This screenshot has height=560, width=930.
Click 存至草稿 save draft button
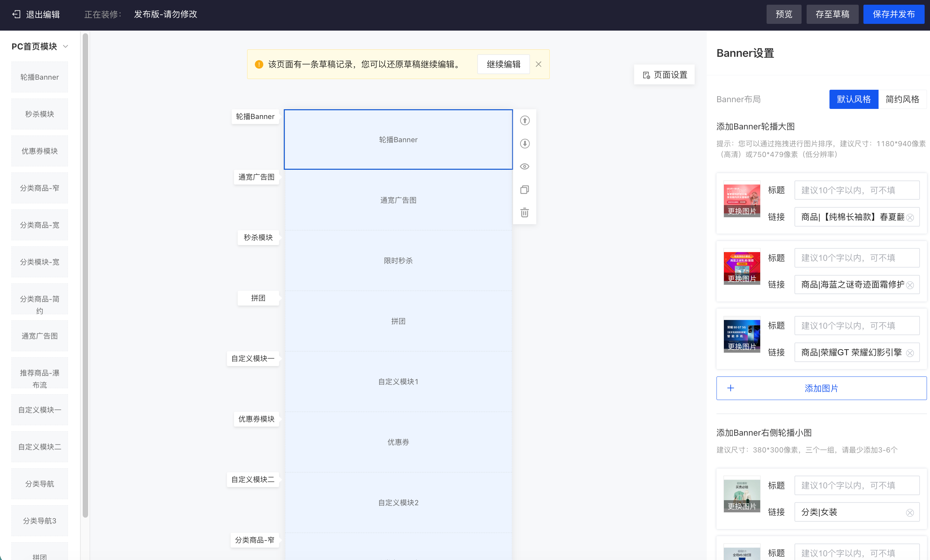pos(832,14)
